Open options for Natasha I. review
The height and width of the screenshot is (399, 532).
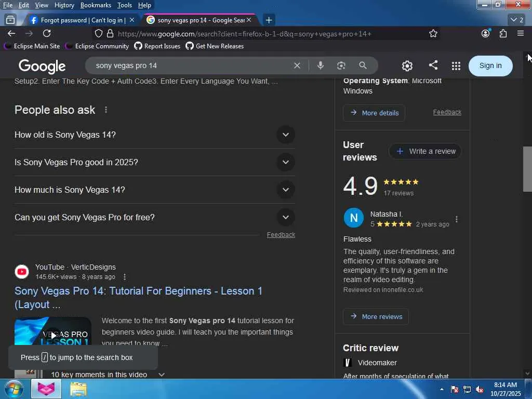point(456,219)
